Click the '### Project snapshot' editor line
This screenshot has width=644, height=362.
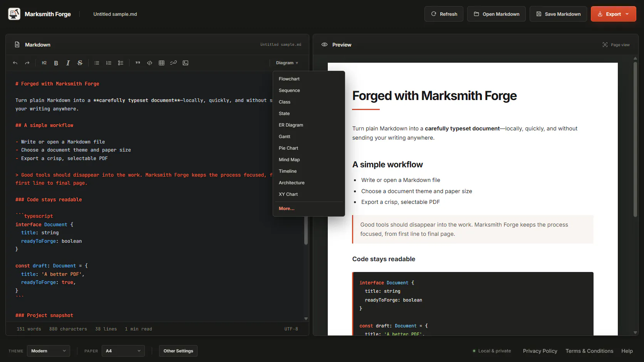pyautogui.click(x=44, y=315)
